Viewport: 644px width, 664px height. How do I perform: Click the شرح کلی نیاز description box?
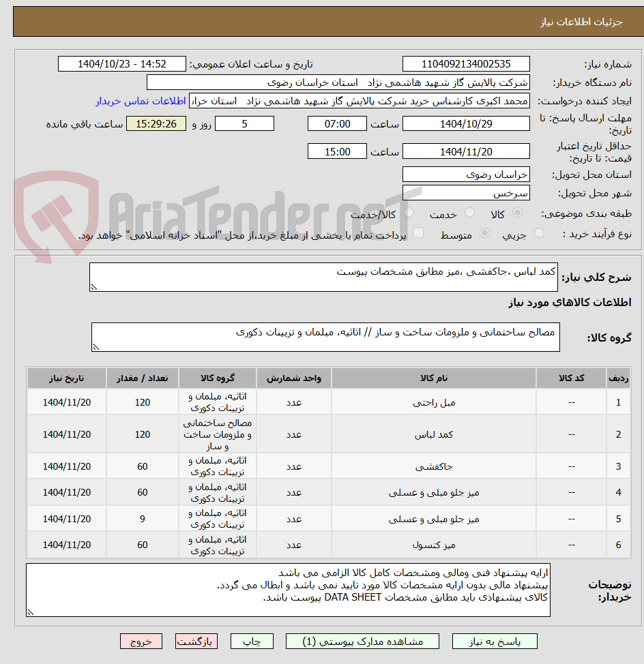tap(323, 277)
